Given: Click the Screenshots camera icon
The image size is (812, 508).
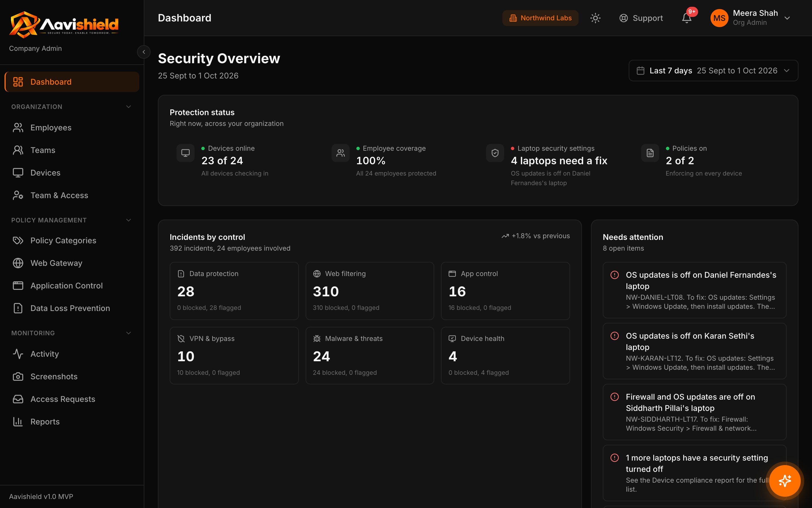Looking at the screenshot, I should tap(18, 377).
